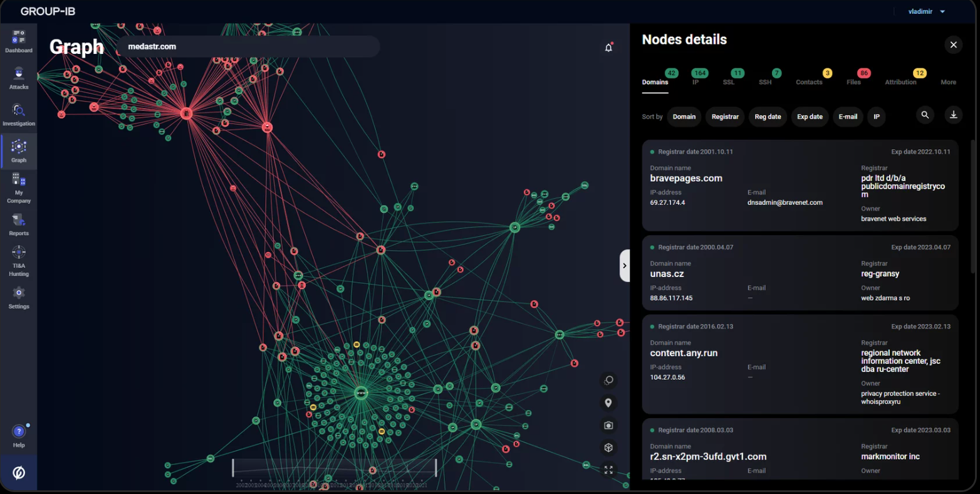
Task: Collapse the Nodes details panel arrow
Action: (624, 266)
